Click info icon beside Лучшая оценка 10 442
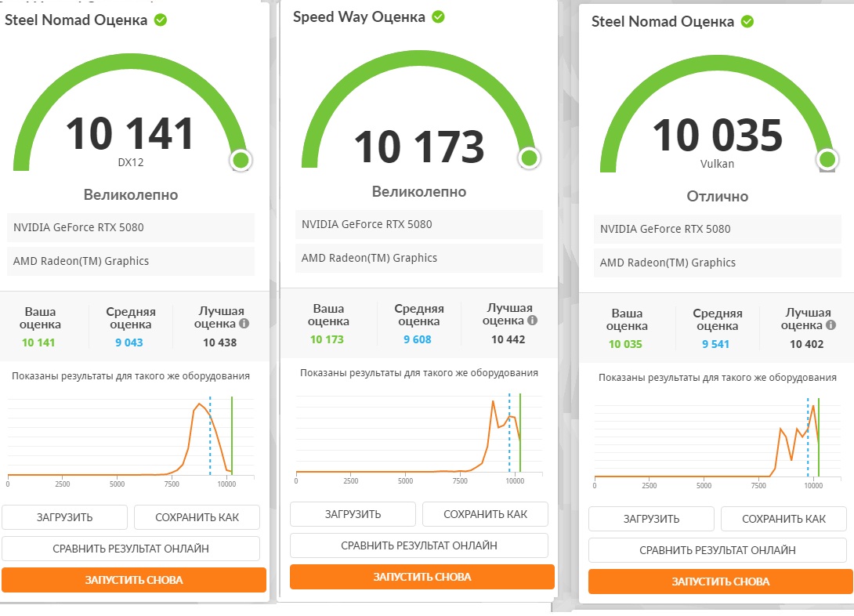854x616 pixels. 532,321
